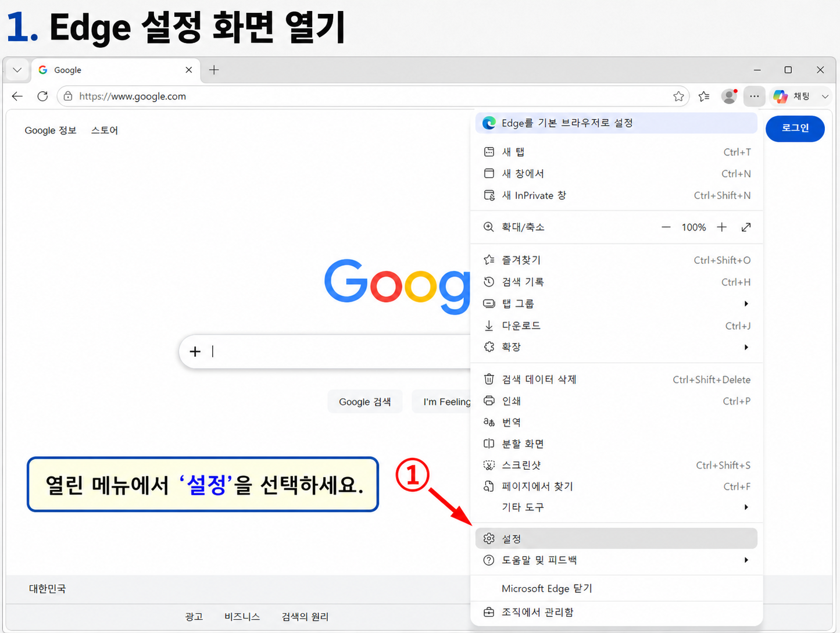Select 번역 menu item

click(x=616, y=423)
